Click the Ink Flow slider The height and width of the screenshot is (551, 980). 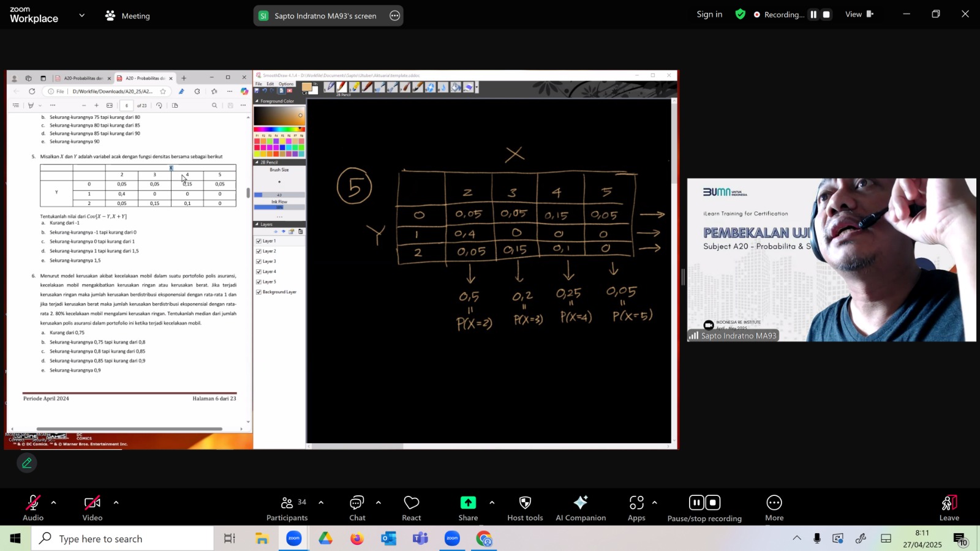point(279,207)
